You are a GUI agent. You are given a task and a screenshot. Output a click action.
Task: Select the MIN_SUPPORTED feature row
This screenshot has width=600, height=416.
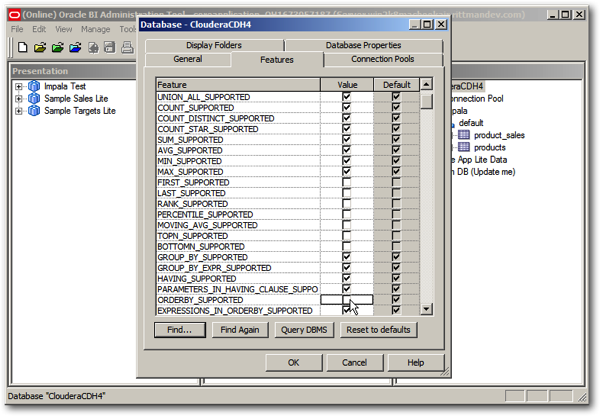pos(238,161)
